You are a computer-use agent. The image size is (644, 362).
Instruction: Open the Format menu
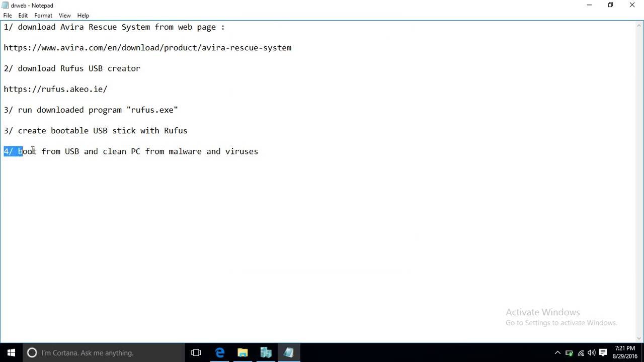coord(43,16)
